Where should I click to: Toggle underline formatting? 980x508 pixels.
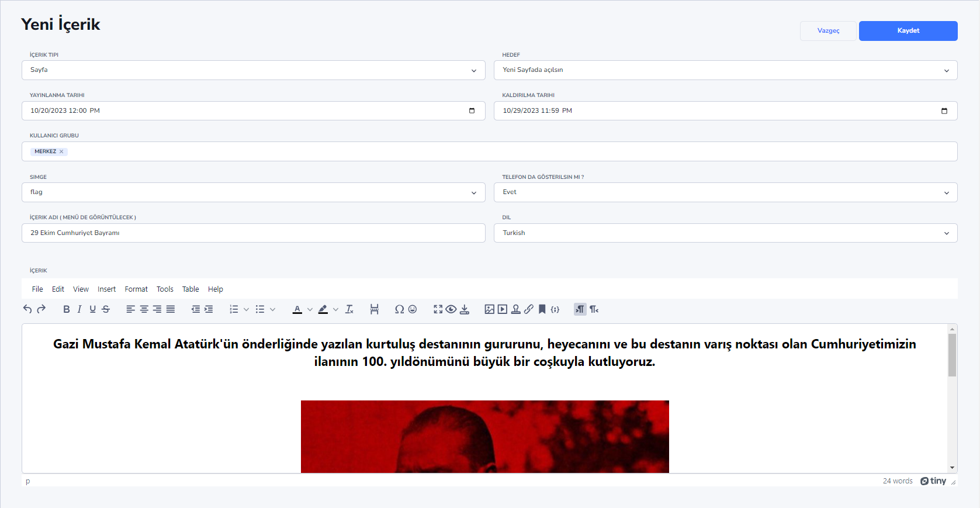[92, 309]
